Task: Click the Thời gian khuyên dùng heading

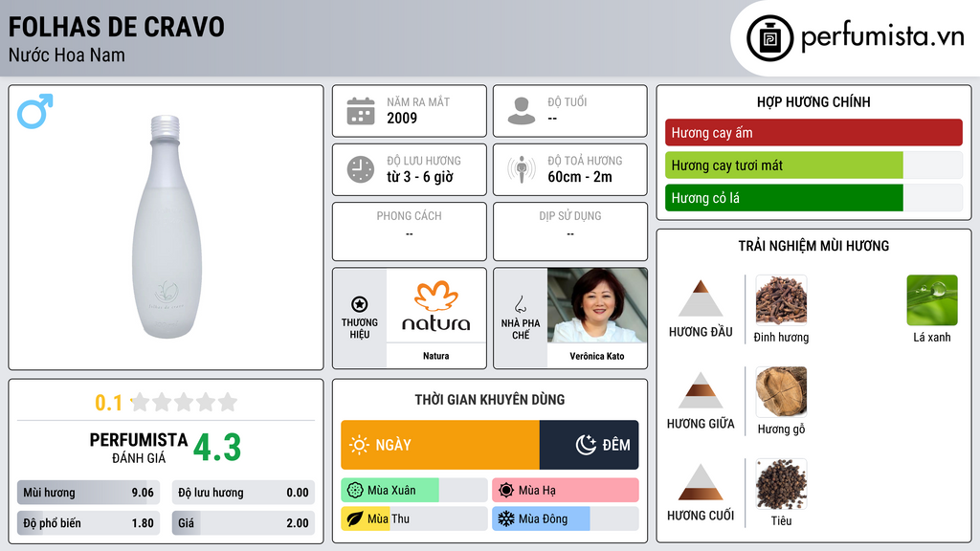Action: (x=490, y=400)
